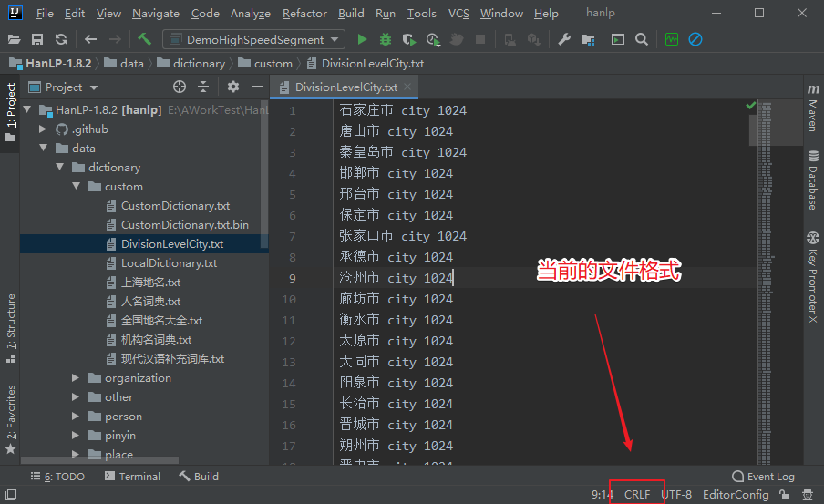This screenshot has width=824, height=504.
Task: Expand the pinyin folder
Action: [x=76, y=435]
